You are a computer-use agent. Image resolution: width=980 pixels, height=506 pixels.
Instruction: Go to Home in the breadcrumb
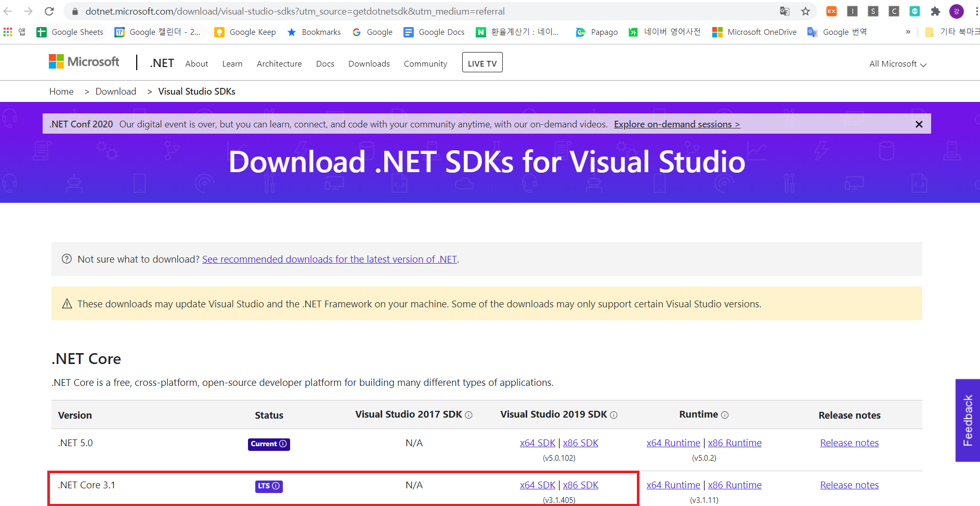tap(61, 92)
